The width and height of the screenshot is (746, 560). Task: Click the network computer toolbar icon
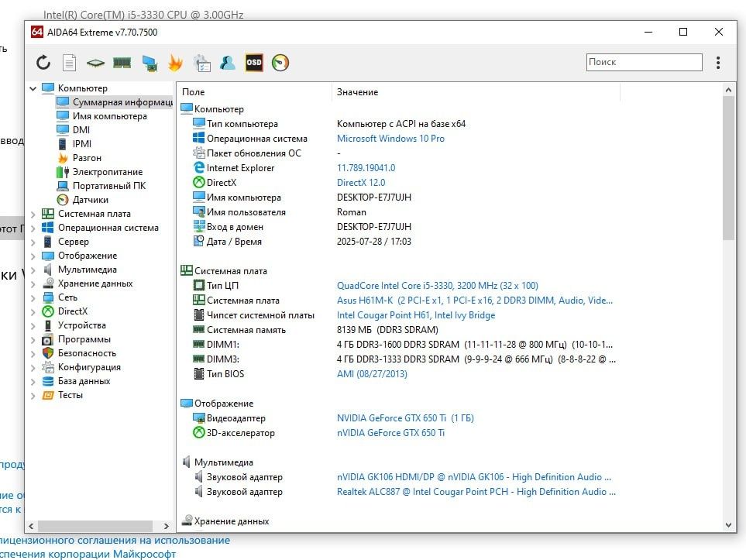150,63
